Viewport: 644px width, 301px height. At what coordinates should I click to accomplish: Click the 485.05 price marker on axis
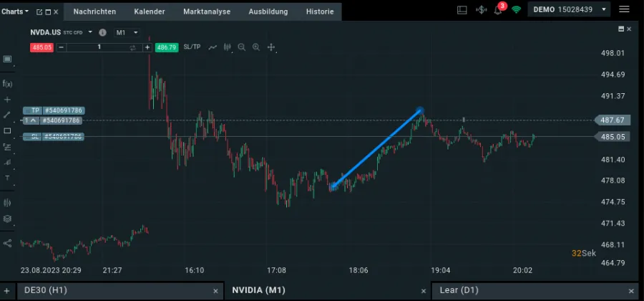coord(612,136)
